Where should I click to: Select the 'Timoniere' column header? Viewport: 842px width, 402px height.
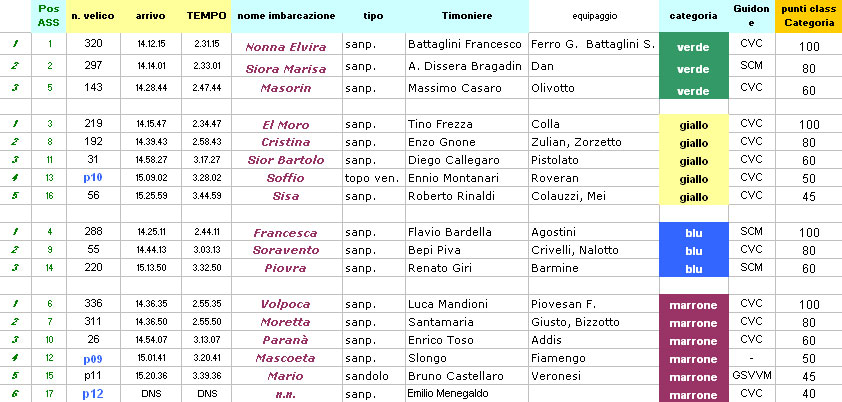[467, 16]
